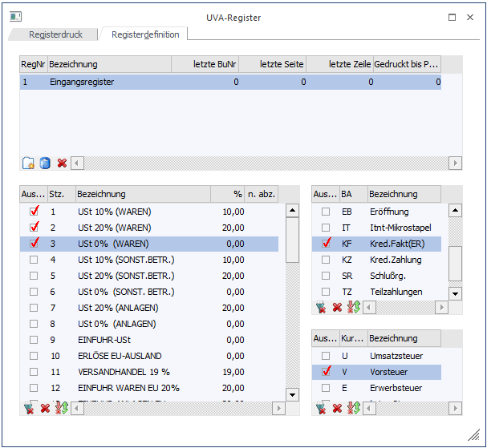
Task: Check the Umsatzsteuer checkbox
Action: [325, 356]
